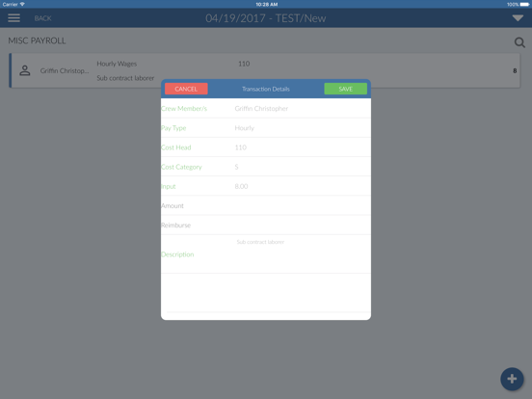Open the Cost Category field showing S

coord(266,167)
